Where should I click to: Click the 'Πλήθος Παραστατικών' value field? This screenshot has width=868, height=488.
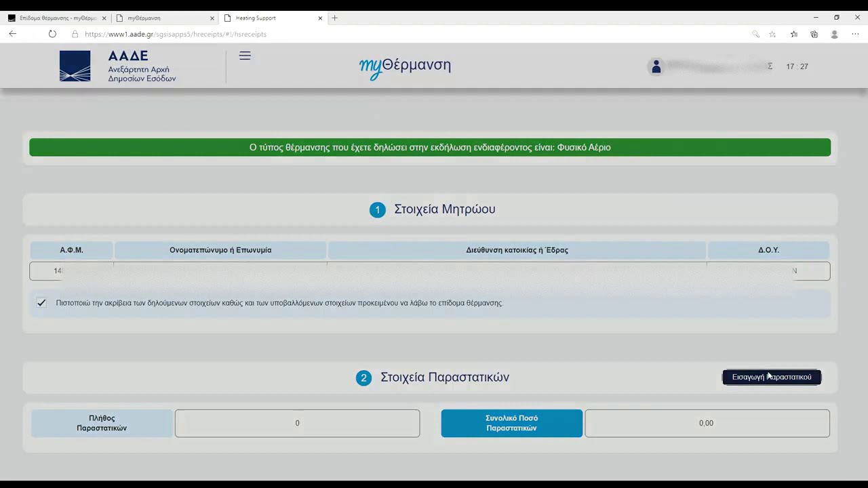coord(297,423)
